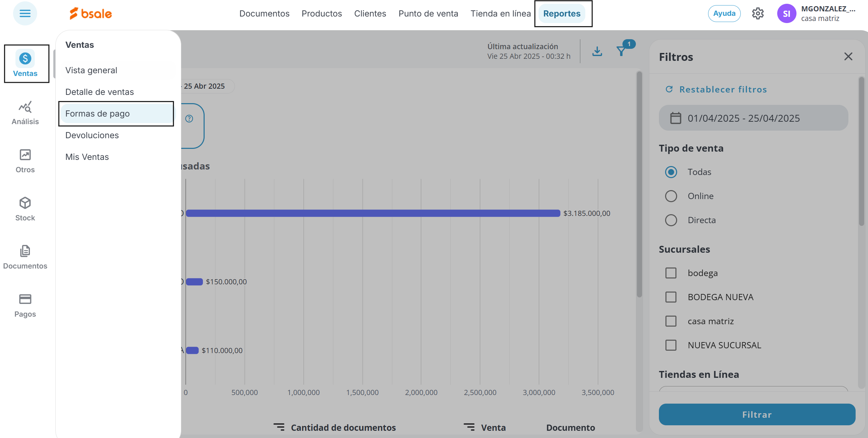The image size is (868, 438).
Task: Open the settings gear icon
Action: coord(758,14)
